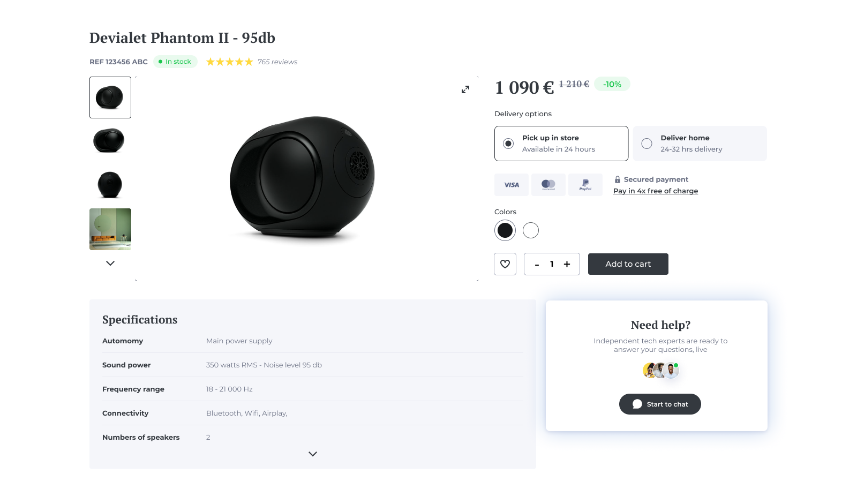
Task: Click the fullscreen expand image icon
Action: pos(465,89)
